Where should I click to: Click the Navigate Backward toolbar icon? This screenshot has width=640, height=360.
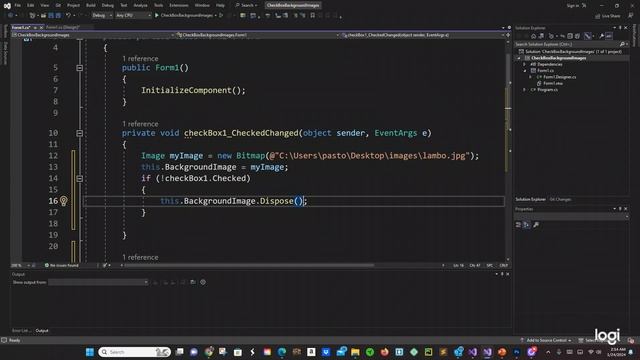[11, 16]
